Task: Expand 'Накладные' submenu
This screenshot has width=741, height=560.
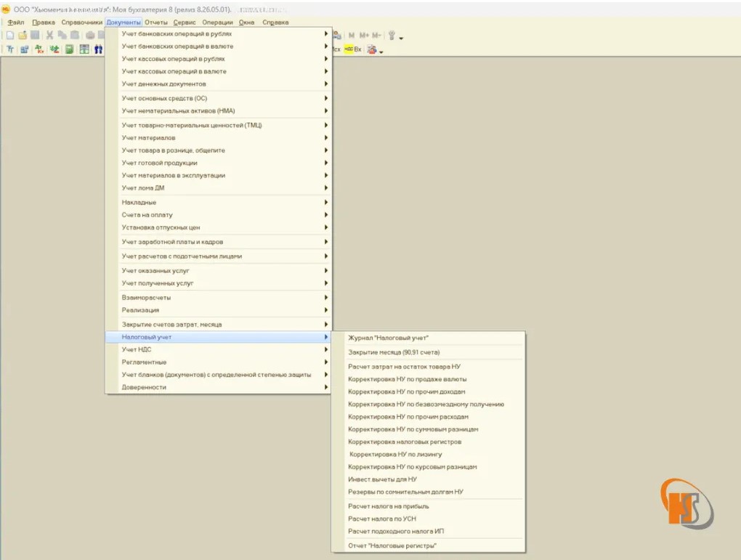Action: 219,202
